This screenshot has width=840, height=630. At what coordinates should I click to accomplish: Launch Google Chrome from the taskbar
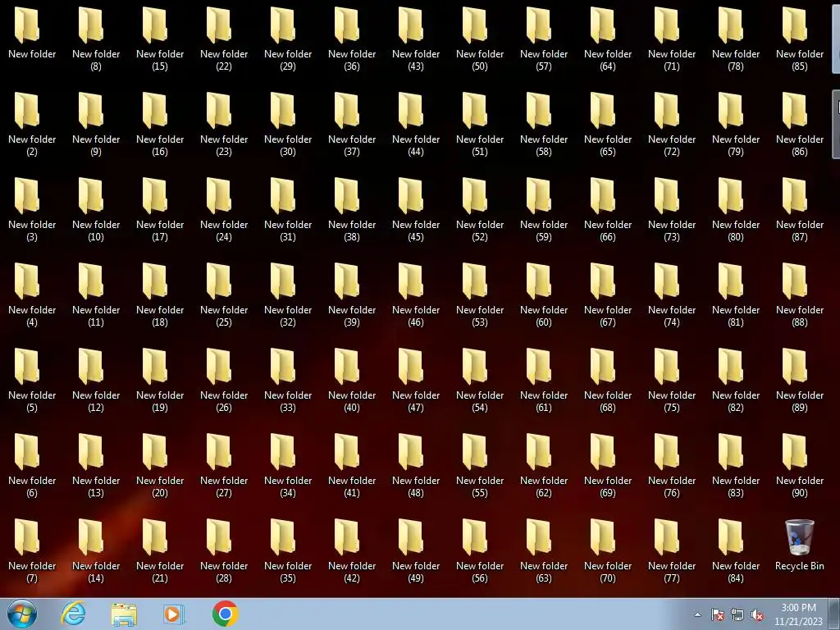pos(225,614)
